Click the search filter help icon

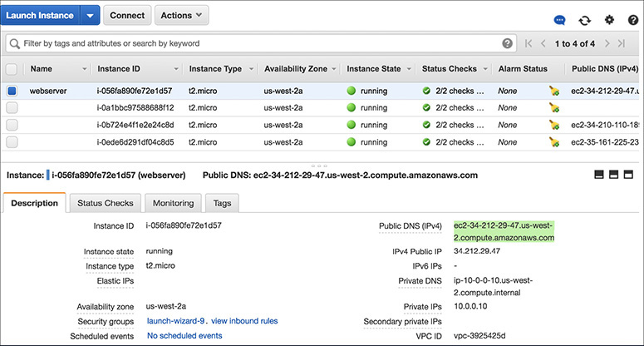pyautogui.click(x=507, y=43)
